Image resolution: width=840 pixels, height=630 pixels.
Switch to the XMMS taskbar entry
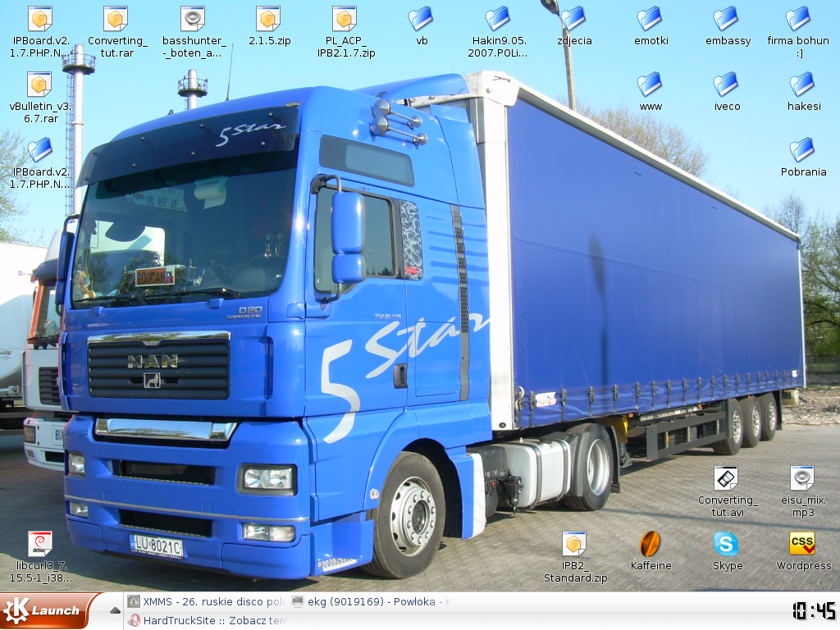tap(207, 601)
